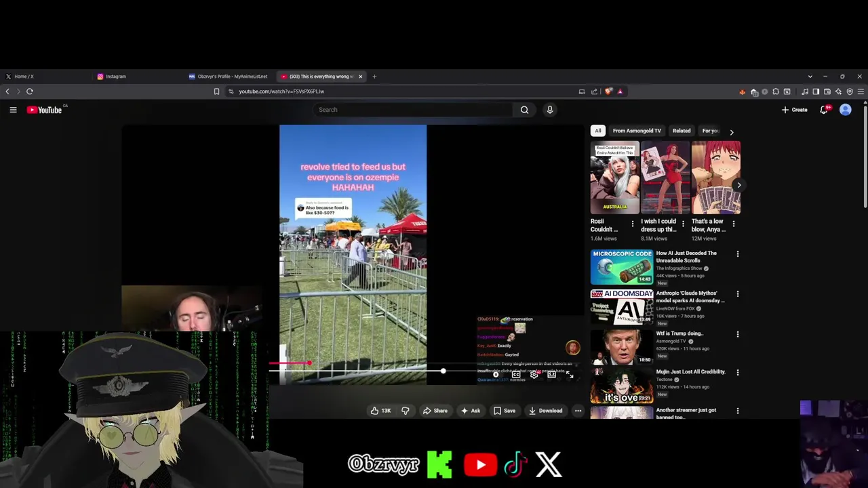Open options for Trump video
Image resolution: width=868 pixels, height=488 pixels.
point(738,334)
